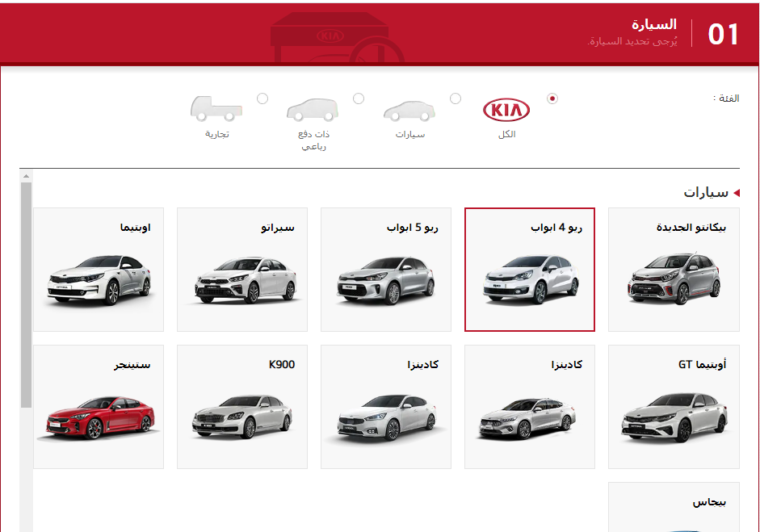Select the الكل radio button
Screen dimensions: 760x532
[x=552, y=98]
